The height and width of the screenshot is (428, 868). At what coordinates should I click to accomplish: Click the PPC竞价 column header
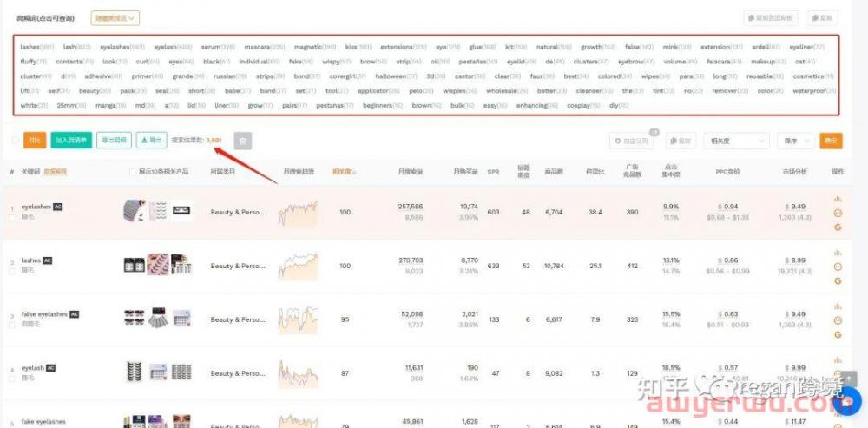728,172
